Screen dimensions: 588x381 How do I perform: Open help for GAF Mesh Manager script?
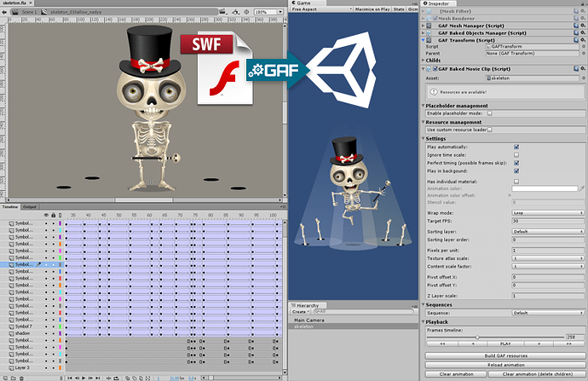576,26
